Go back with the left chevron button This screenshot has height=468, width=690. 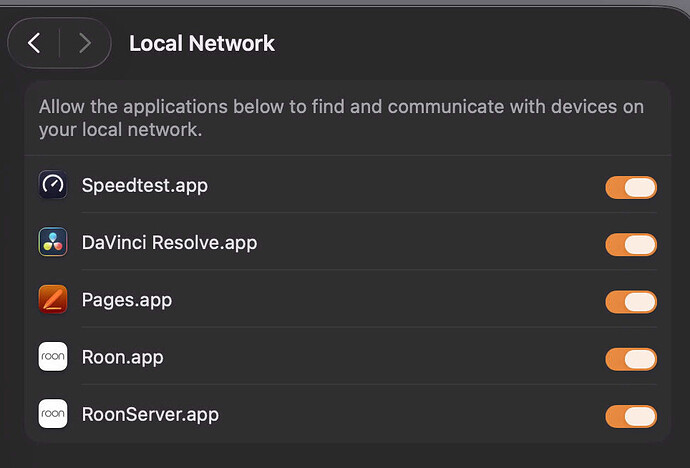point(34,43)
